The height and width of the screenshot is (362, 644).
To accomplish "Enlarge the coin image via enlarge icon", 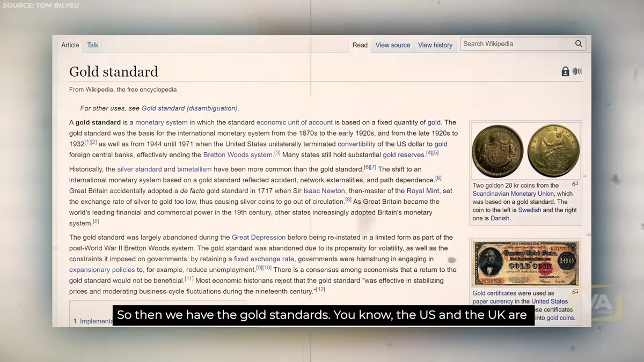I will click(x=575, y=184).
